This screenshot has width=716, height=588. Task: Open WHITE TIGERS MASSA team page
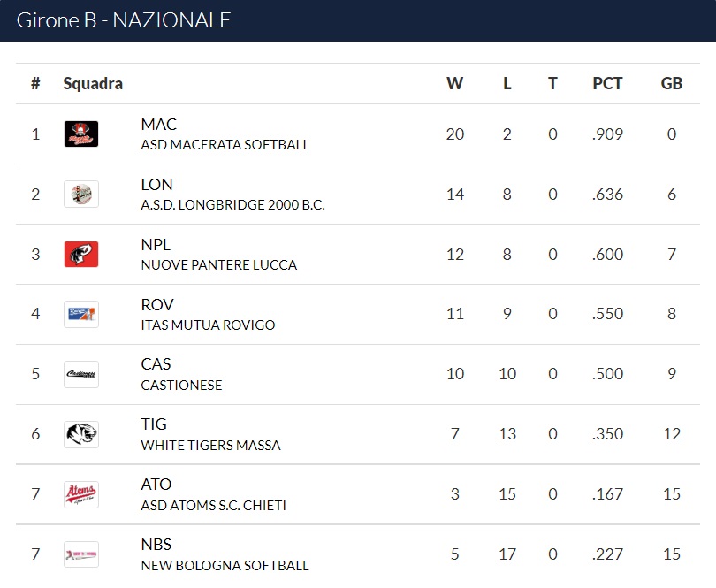[211, 445]
